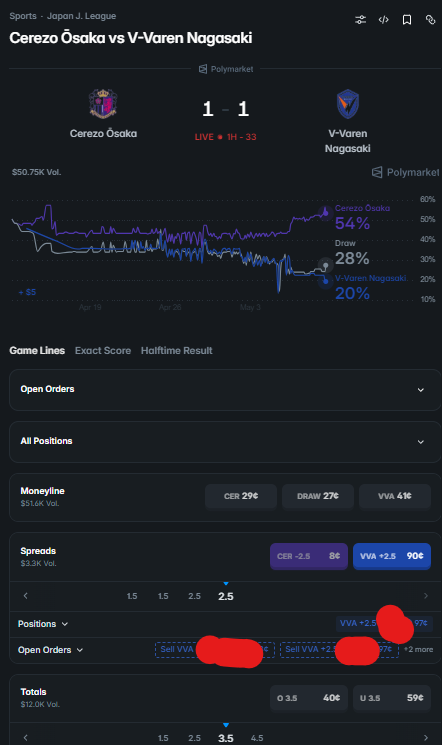Open the Halftime Result tab
Viewport: 442px width, 745px height.
tap(176, 351)
